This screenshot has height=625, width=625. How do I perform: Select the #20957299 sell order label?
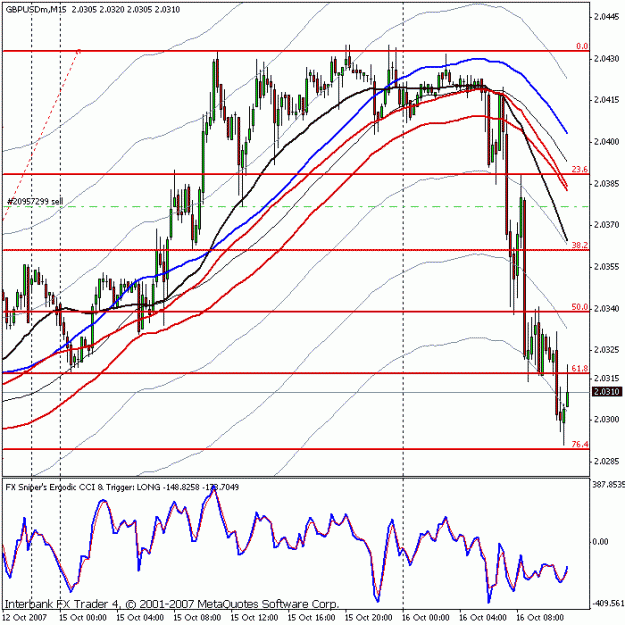pyautogui.click(x=35, y=202)
